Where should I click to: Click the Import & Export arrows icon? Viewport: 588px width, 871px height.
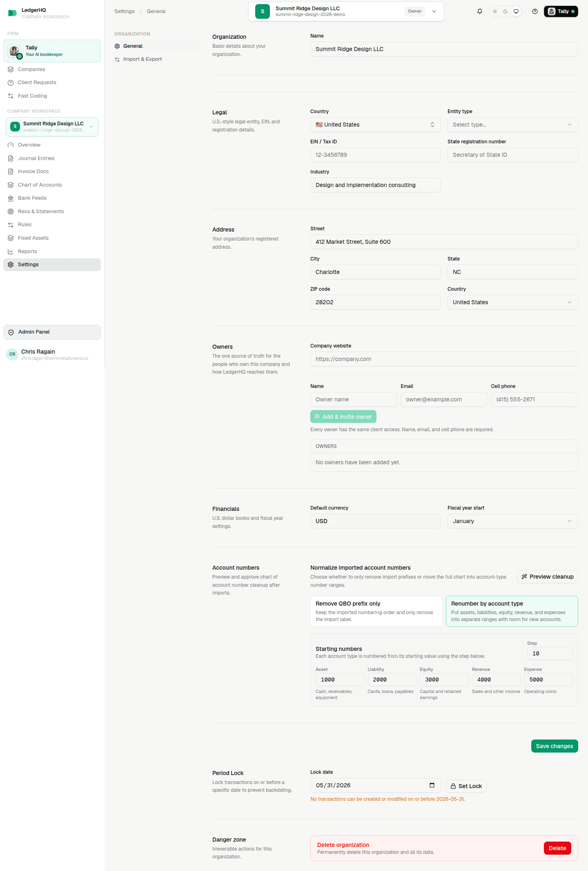(x=117, y=59)
